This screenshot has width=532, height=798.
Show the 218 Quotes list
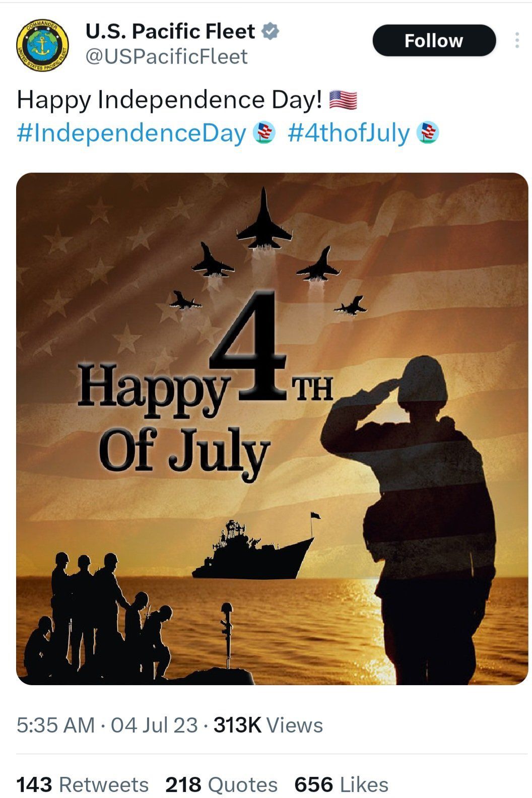point(222,784)
